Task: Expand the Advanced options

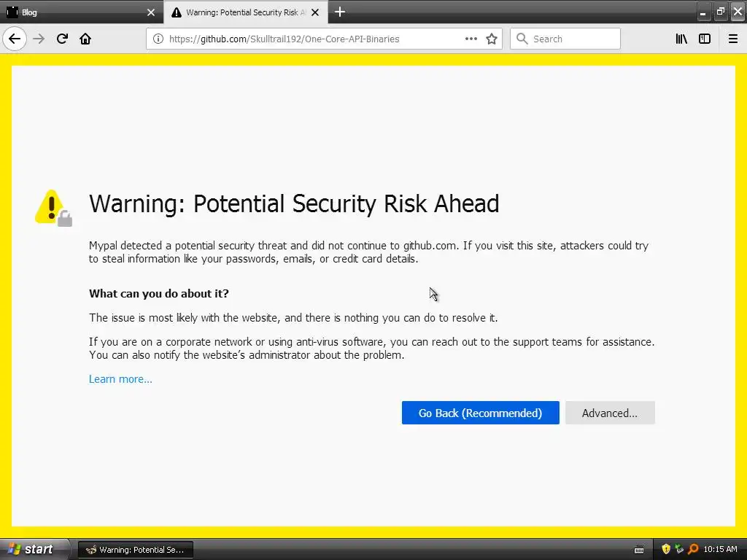Action: (610, 413)
